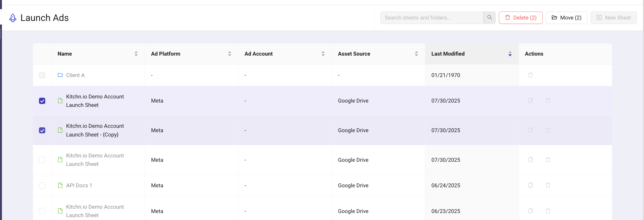Focus the search sheets and folders field
The image size is (644, 220).
point(431,18)
